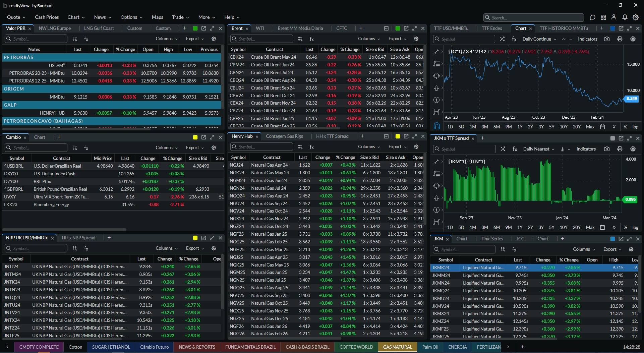Open the chart type dropdown on the TTF chart
The width and height of the screenshot is (644, 353).
coord(567,39)
